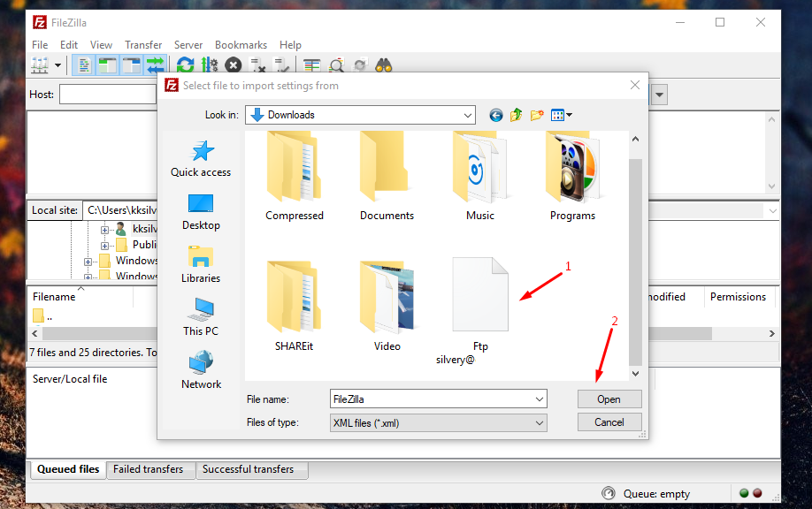
Task: Select the Video folder
Action: point(387,307)
